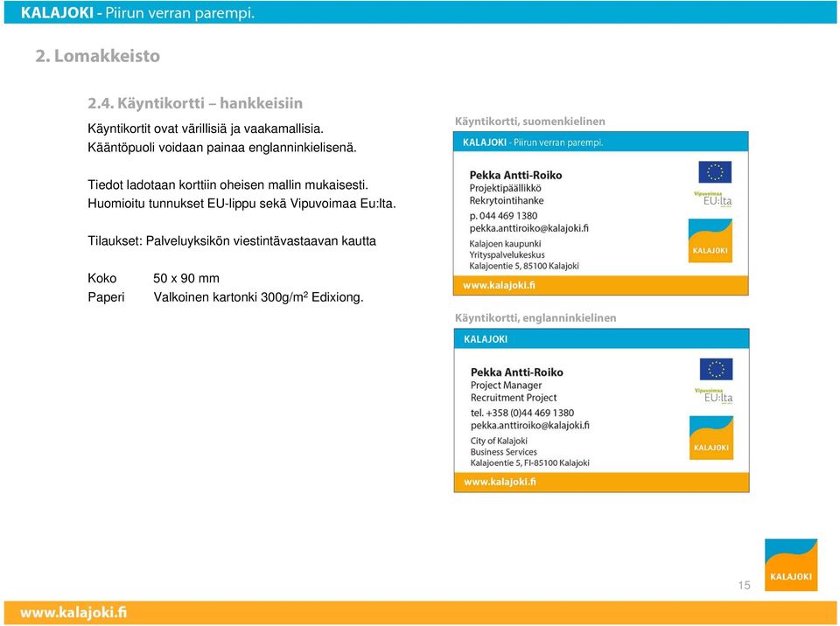
Task: Click the Kalajoki logo beside page number 15
Action: [791, 565]
